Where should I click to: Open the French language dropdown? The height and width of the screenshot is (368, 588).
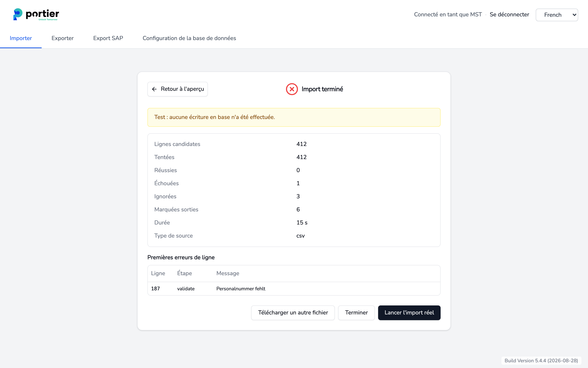(x=557, y=15)
